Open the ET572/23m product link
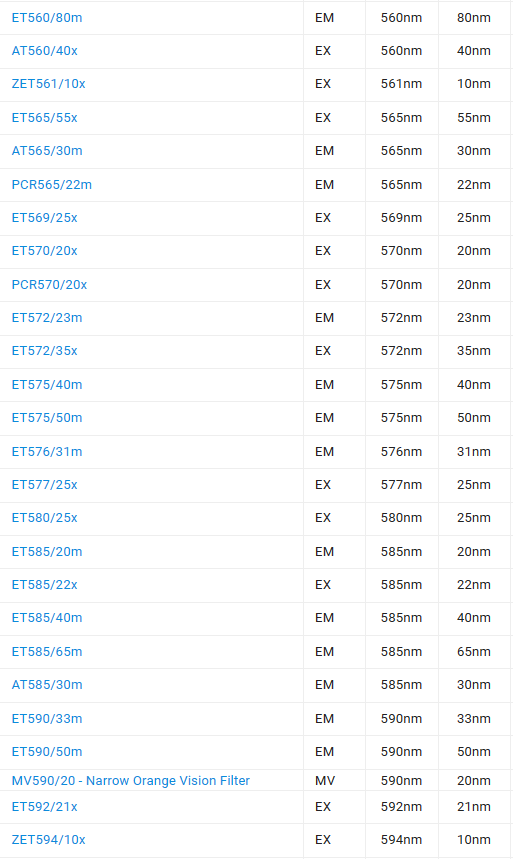Screen dimensions: 513x859 click(x=47, y=318)
